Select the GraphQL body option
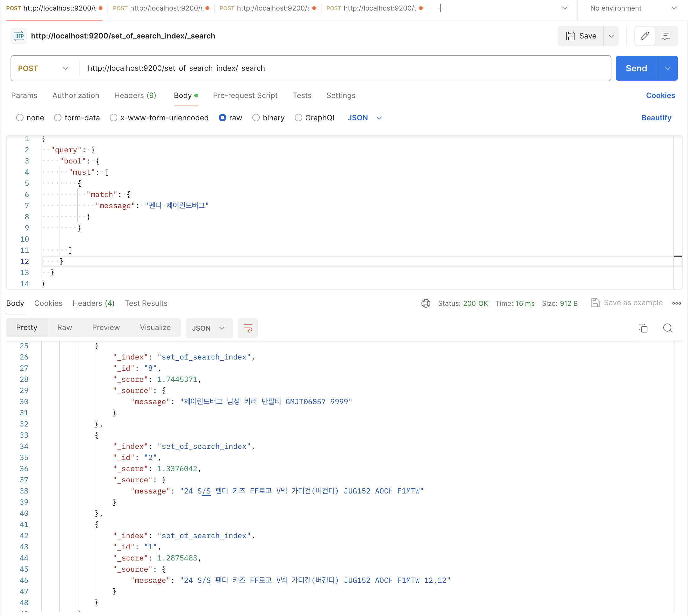 (x=298, y=118)
